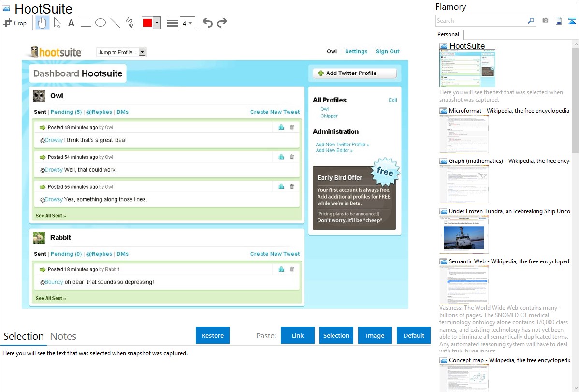Viewport: 579px width, 392px height.
Task: Open the Jump to Profile dropdown
Action: click(121, 52)
